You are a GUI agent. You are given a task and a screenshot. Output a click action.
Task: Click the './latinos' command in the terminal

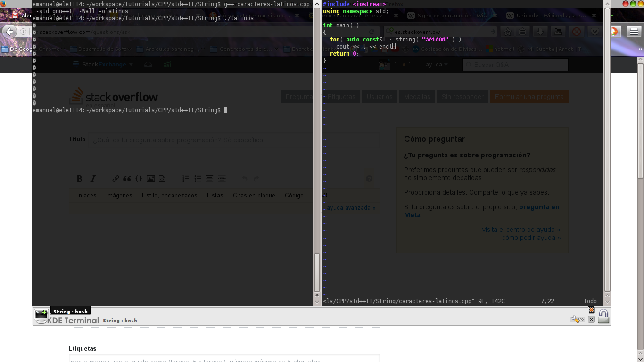point(239,18)
